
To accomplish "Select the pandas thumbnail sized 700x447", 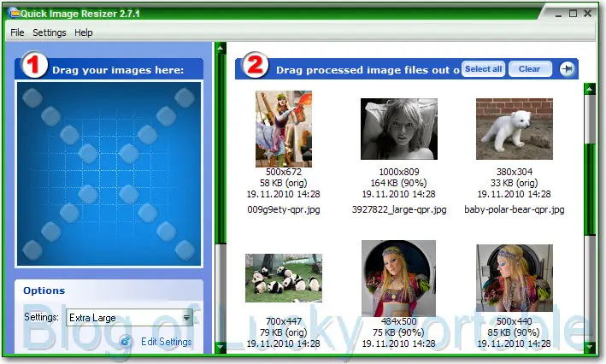I will point(284,278).
